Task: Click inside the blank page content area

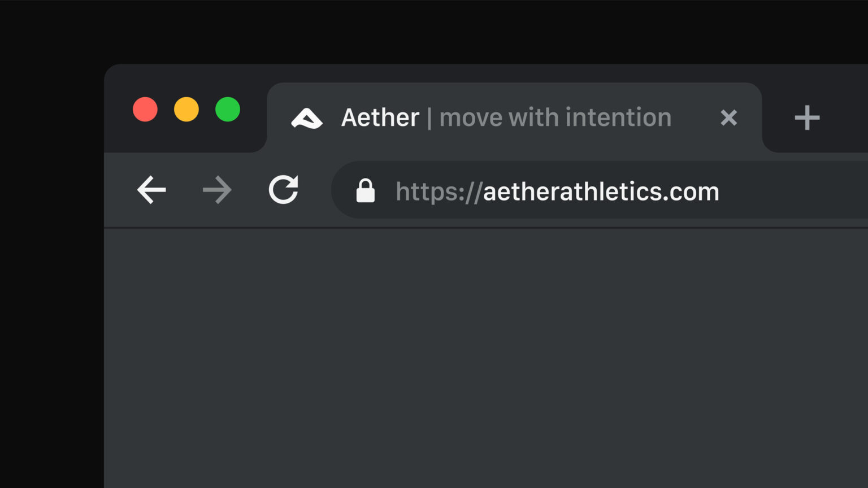Action: [x=486, y=356]
